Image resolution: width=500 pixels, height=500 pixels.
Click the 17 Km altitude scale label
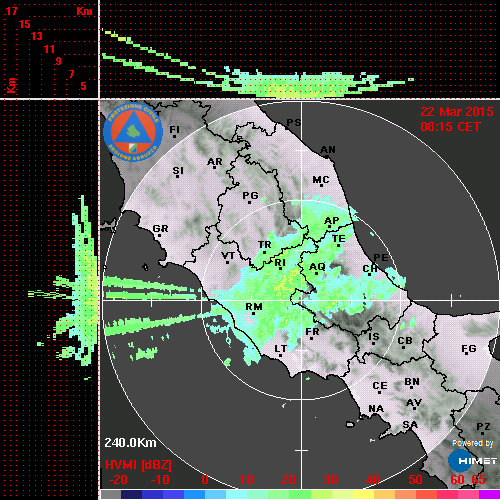[x=11, y=11]
